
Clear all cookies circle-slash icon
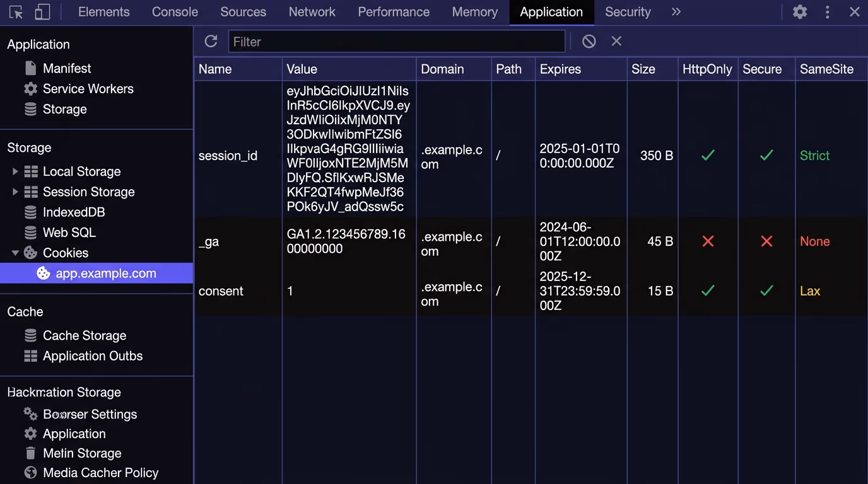coord(589,42)
